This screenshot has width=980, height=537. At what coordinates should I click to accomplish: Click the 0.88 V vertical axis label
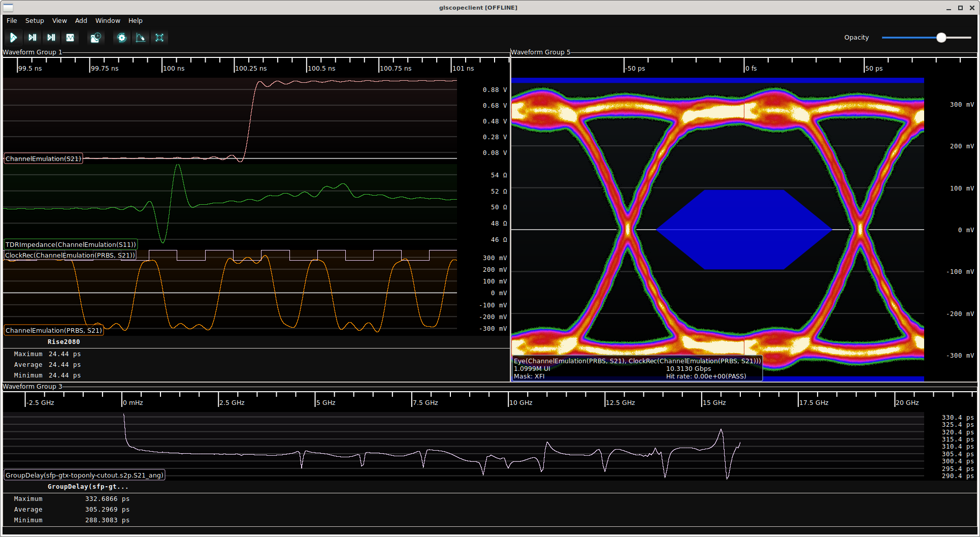point(495,90)
